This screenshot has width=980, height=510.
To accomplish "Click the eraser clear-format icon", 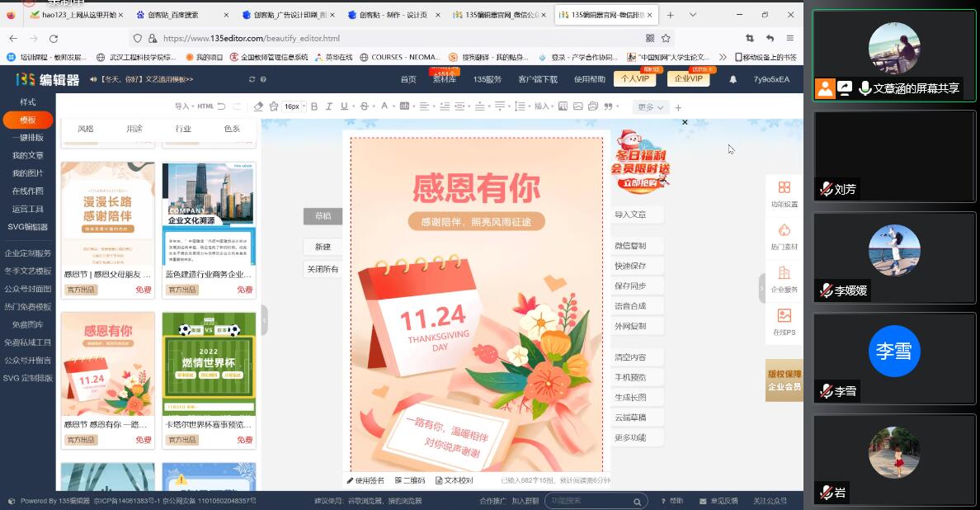I will (258, 106).
